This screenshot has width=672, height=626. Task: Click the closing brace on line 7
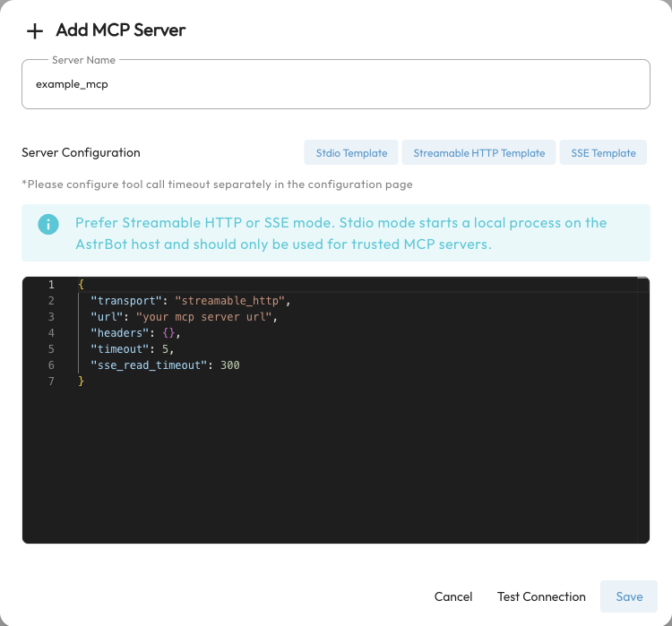(x=81, y=382)
